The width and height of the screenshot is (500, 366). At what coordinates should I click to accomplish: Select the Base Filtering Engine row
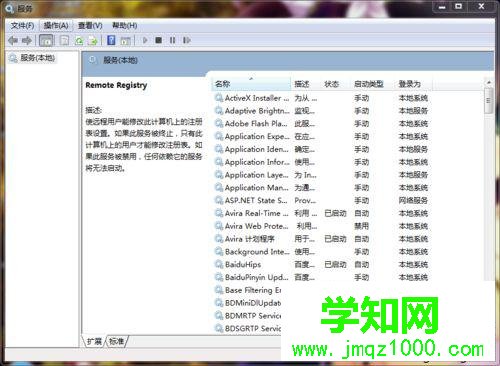pos(248,290)
